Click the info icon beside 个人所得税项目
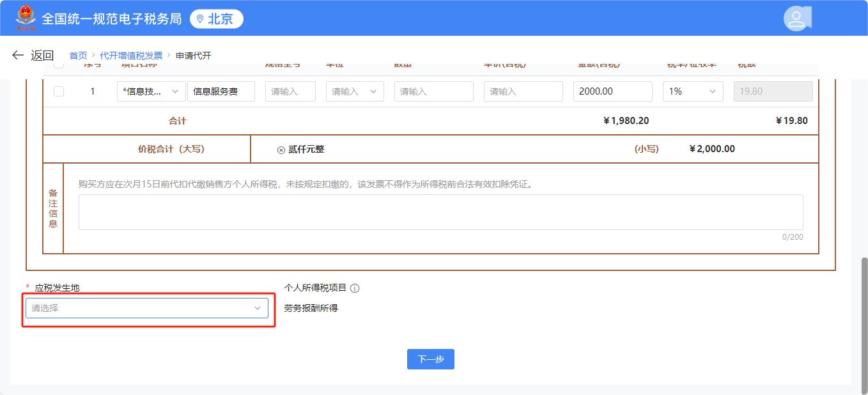This screenshot has width=868, height=395. tap(355, 288)
